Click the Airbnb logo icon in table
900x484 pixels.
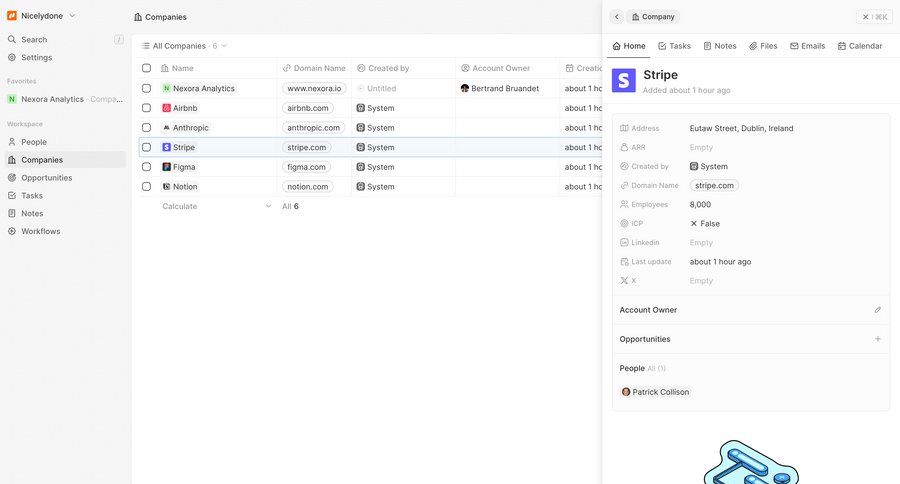tap(166, 108)
